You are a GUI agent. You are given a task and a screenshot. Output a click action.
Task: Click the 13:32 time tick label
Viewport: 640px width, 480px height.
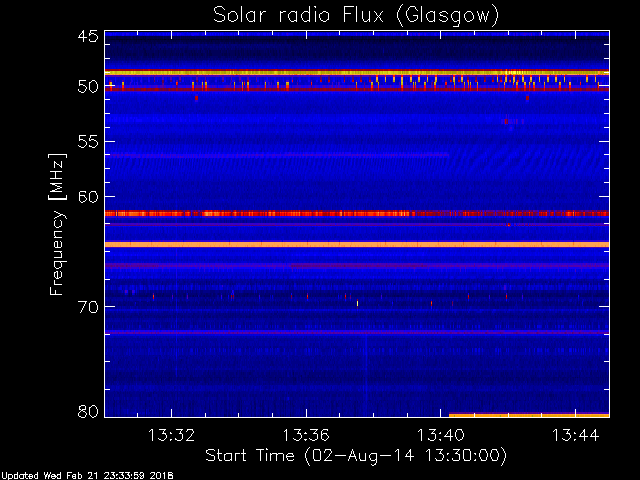tap(171, 435)
